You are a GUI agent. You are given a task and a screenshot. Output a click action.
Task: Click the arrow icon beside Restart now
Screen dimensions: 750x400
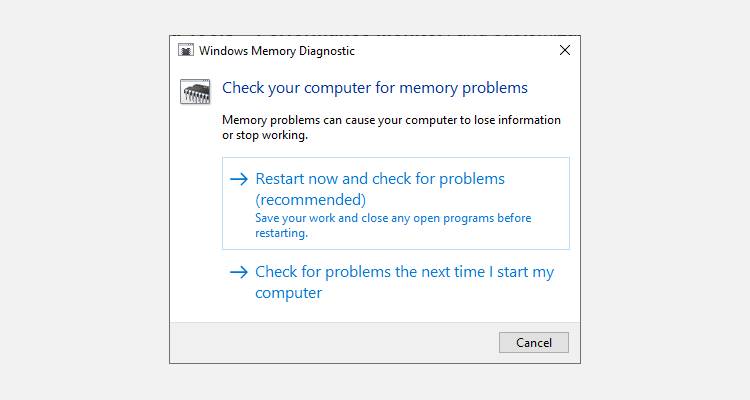pyautogui.click(x=238, y=179)
